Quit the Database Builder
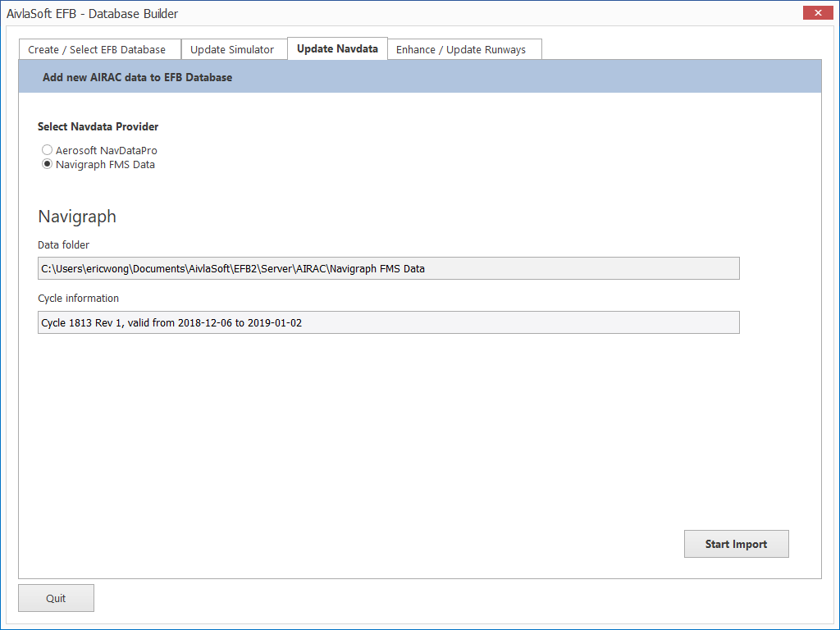 pos(57,598)
